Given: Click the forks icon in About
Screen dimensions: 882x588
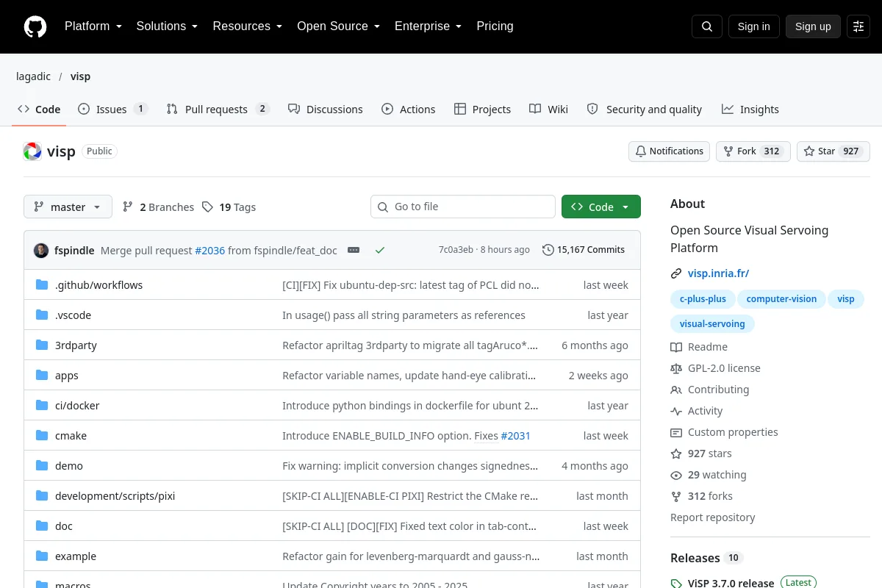Looking at the screenshot, I should pos(676,496).
